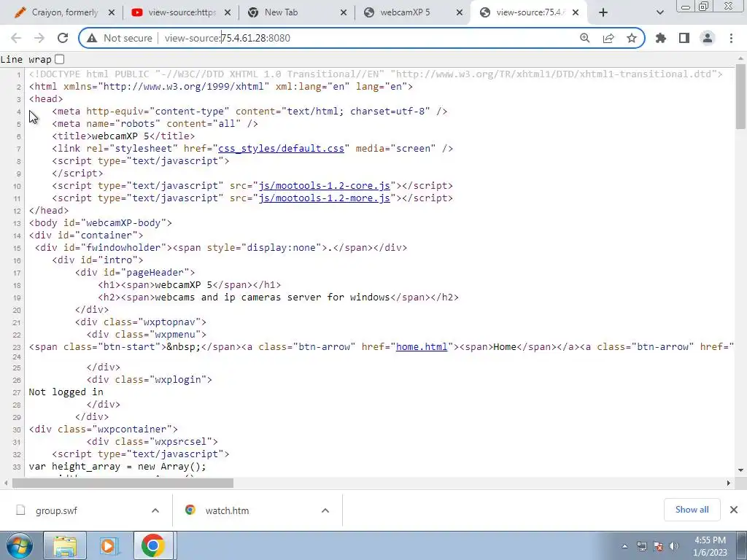Image resolution: width=747 pixels, height=560 pixels.
Task: Click Show all downloads button
Action: pos(692,510)
